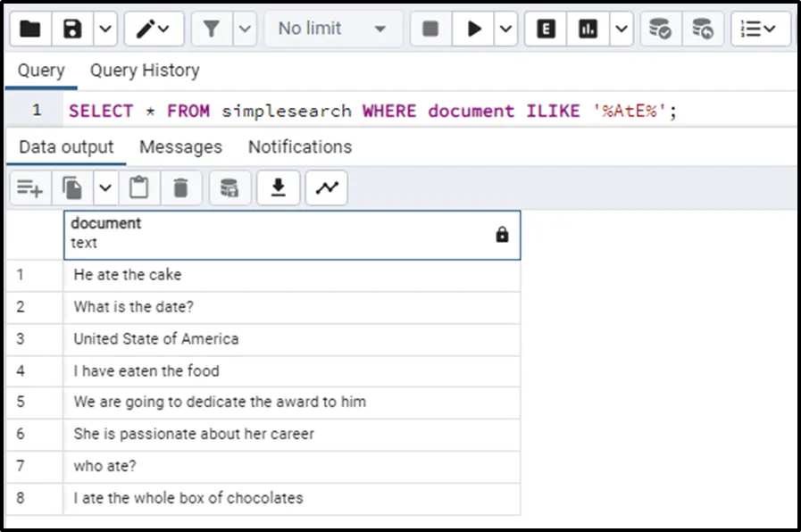Viewport: 801px width, 532px height.
Task: Click the Delete row trash icon
Action: point(181,187)
